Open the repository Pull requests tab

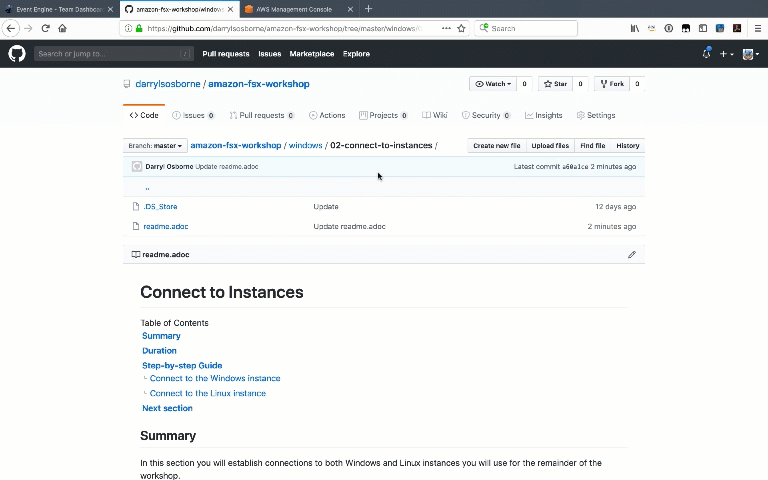point(262,115)
